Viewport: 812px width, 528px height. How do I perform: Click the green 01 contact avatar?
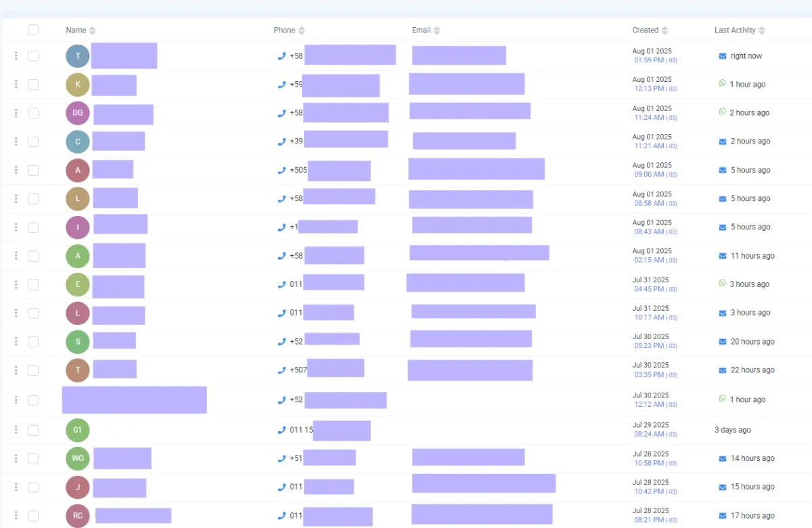pos(78,430)
